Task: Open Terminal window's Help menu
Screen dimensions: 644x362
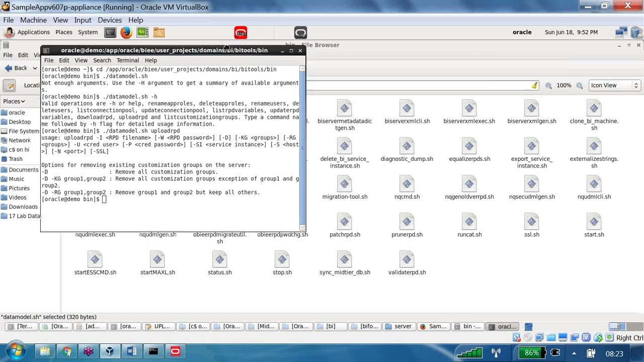Action: (x=151, y=60)
